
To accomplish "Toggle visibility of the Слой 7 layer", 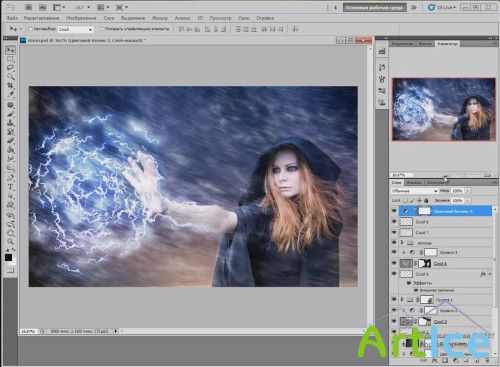I will [394, 232].
